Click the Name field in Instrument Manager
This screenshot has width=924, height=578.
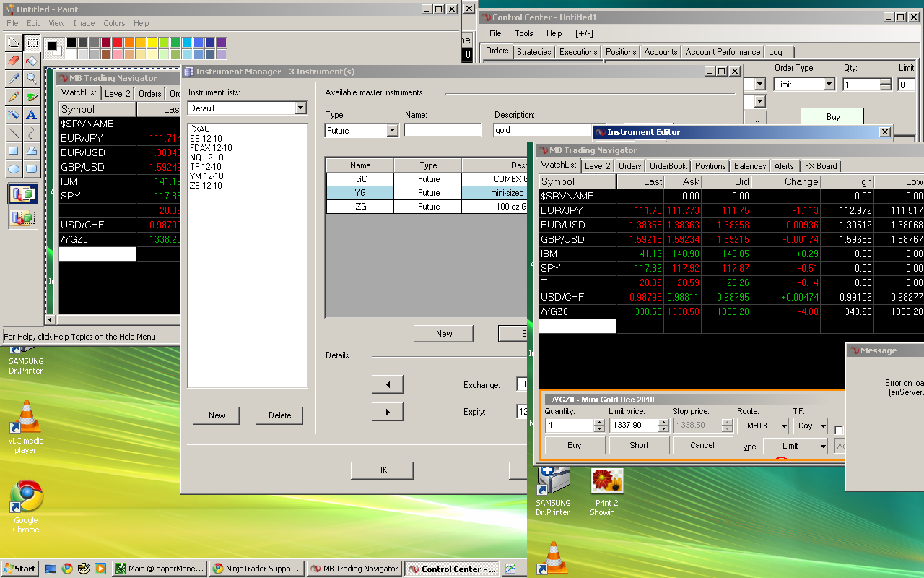[x=443, y=131]
